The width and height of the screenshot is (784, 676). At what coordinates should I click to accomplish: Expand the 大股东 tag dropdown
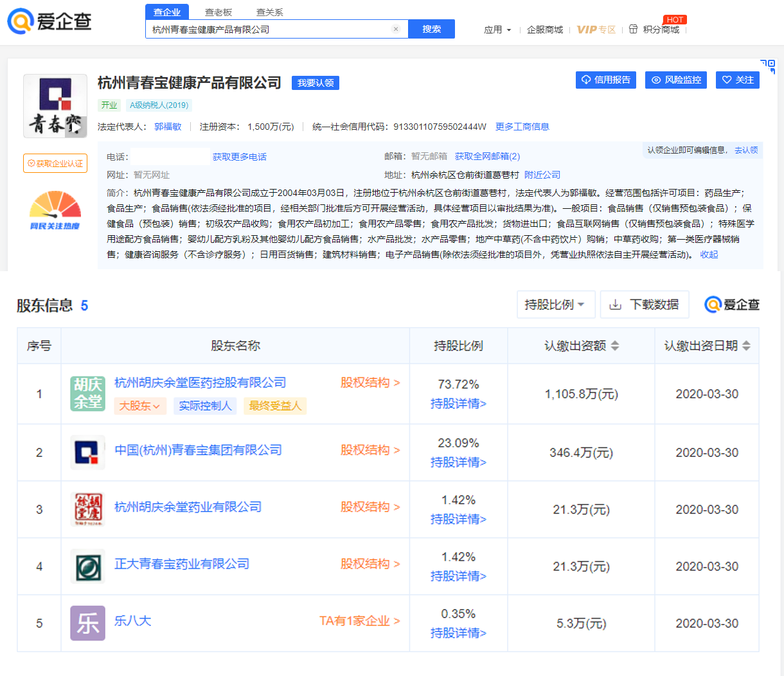[139, 405]
